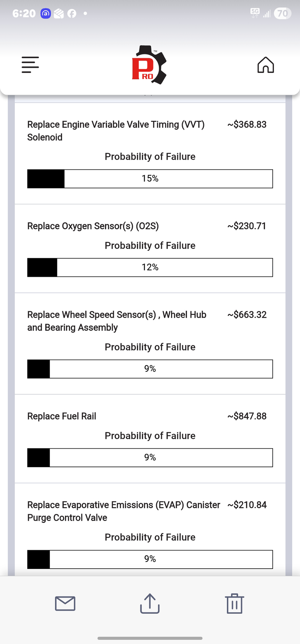This screenshot has width=300, height=644.
Task: Tap the ~$847.88 cost estimate
Action: [247, 416]
